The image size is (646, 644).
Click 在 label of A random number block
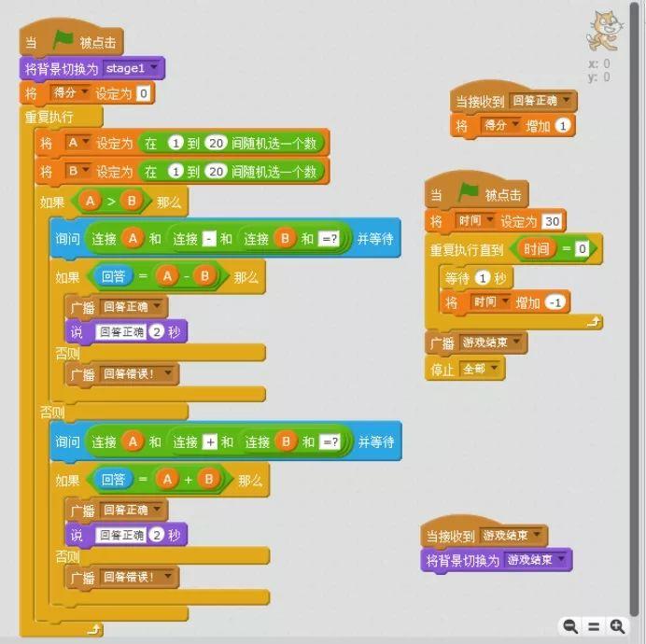[151, 143]
